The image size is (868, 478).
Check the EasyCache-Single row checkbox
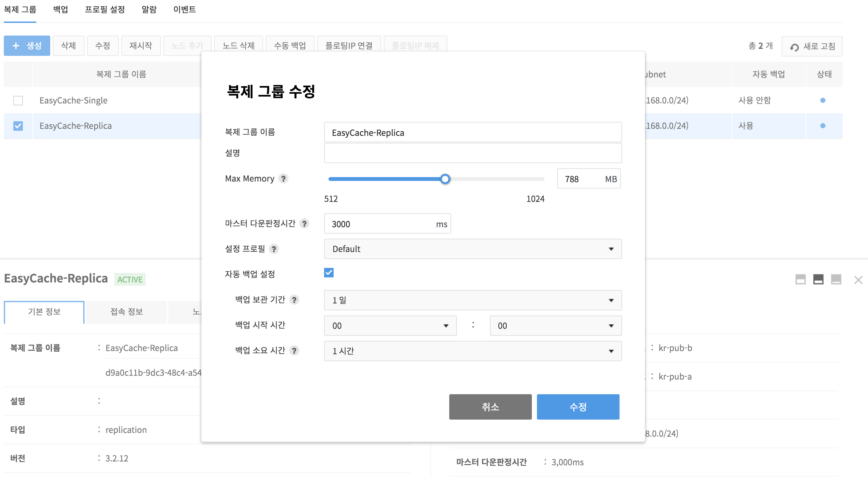18,100
